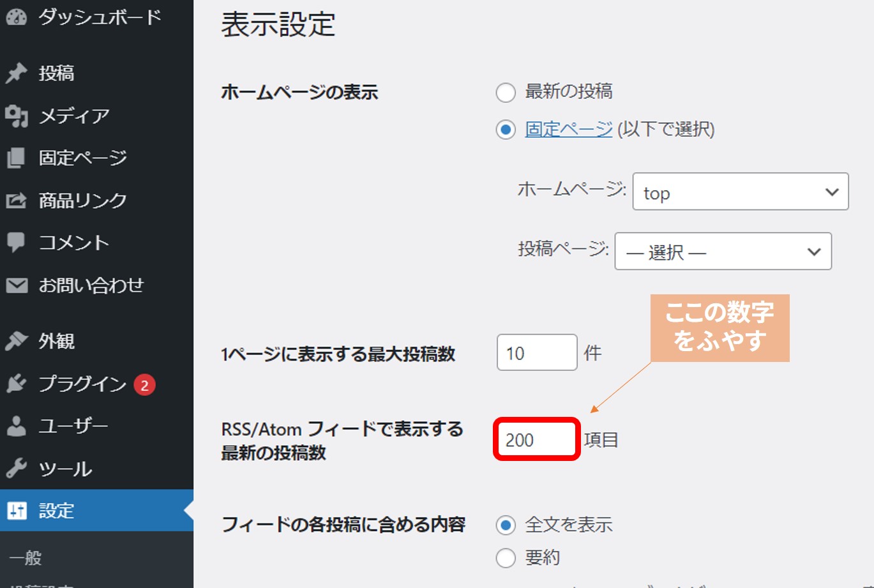874x588 pixels.
Task: Open the ツール menu
Action: pos(65,469)
